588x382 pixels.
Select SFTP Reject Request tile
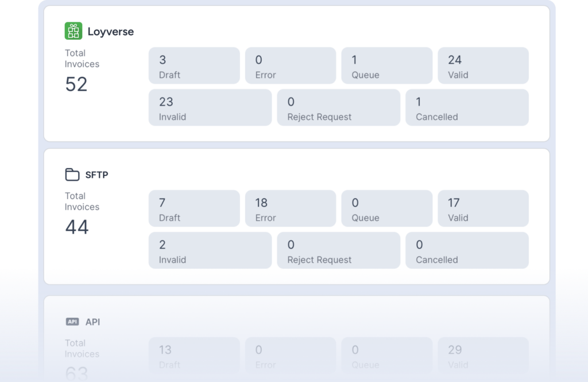(x=339, y=251)
